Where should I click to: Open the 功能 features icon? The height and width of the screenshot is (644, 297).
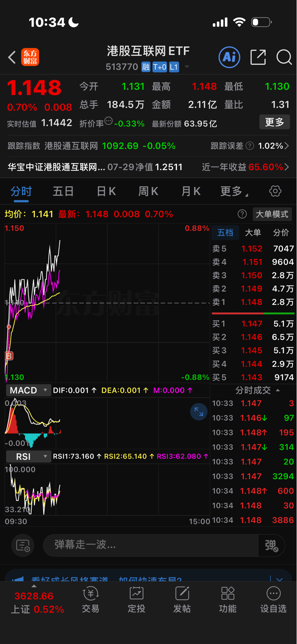coord(227,600)
